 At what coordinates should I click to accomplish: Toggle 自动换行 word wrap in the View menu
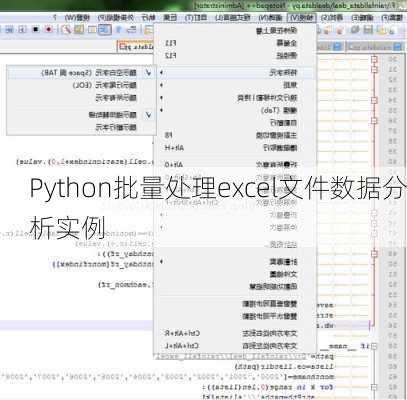coord(235,123)
